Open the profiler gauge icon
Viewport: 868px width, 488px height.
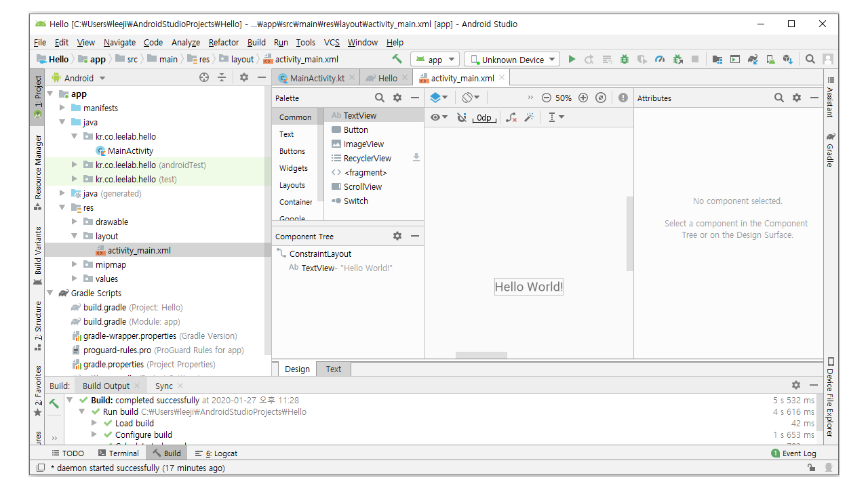660,60
